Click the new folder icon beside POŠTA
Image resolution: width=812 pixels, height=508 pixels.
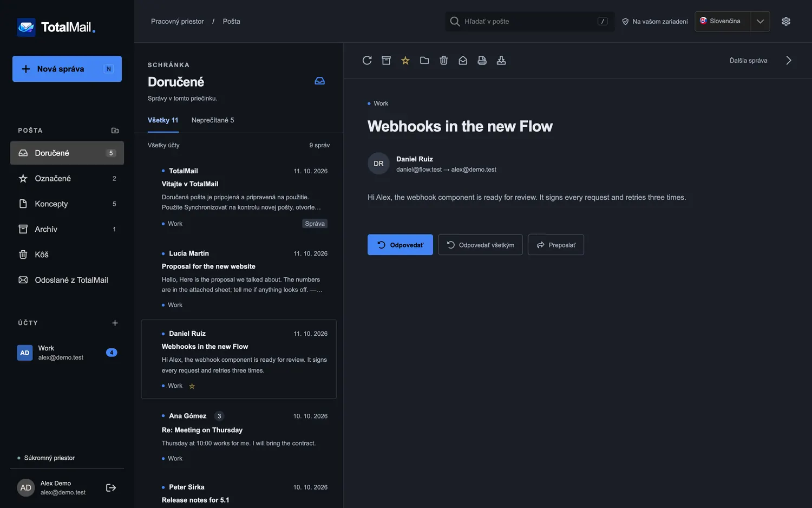coord(115,131)
